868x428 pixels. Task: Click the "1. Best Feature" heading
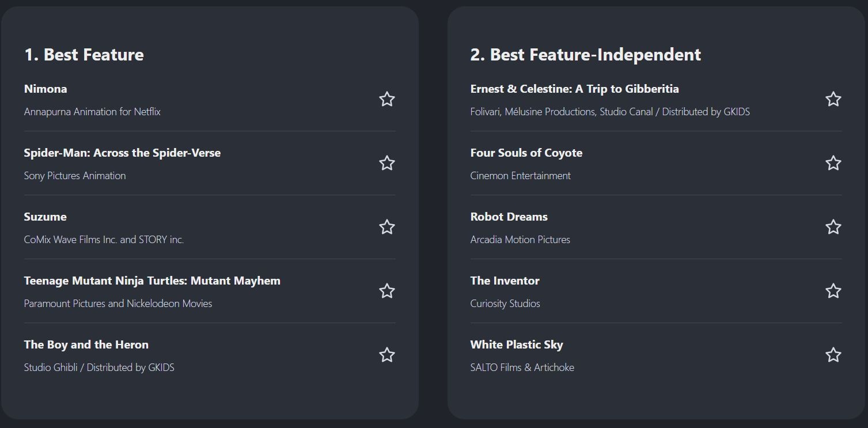tap(84, 55)
